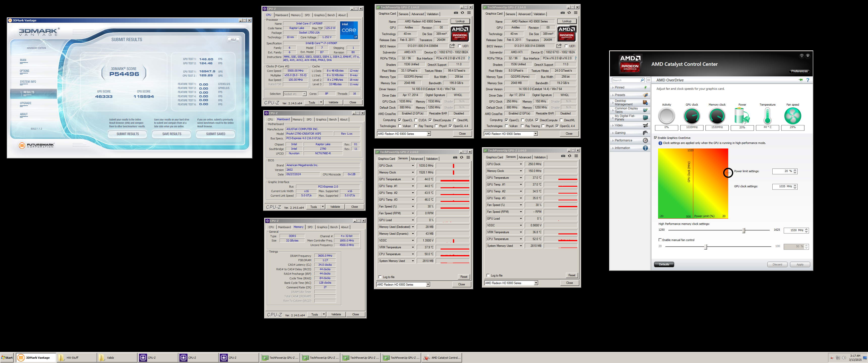Expand Common Display Tasks chevron in Catalyst sidebar
The image size is (868, 363).
click(613, 110)
